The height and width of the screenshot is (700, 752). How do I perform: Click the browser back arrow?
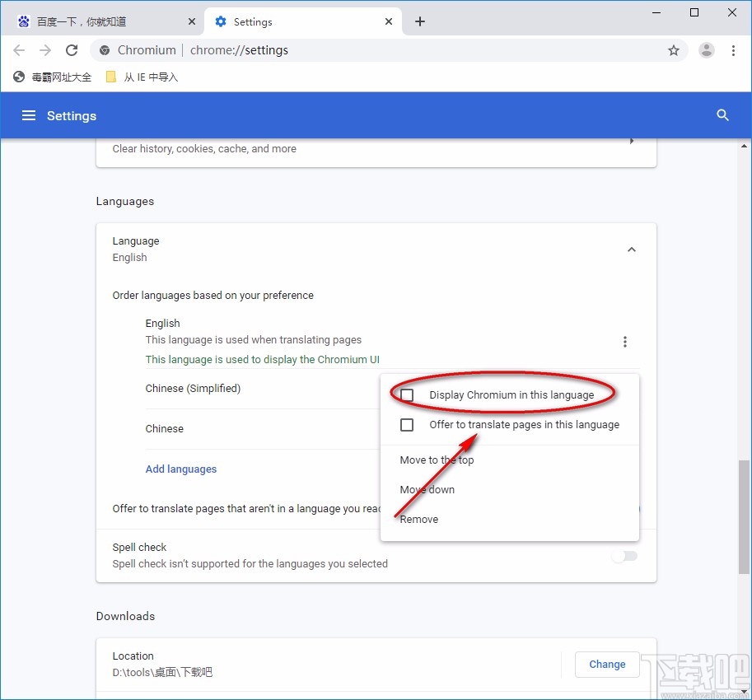[19, 50]
